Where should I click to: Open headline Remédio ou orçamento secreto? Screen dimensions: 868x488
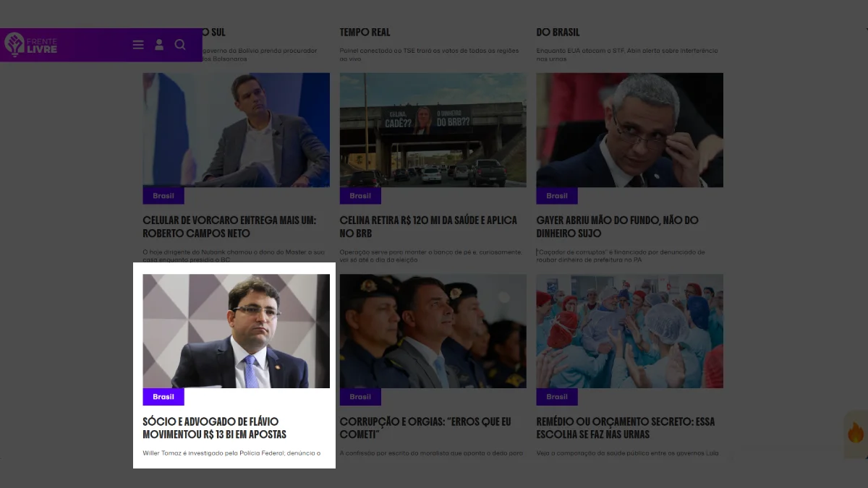tap(626, 428)
